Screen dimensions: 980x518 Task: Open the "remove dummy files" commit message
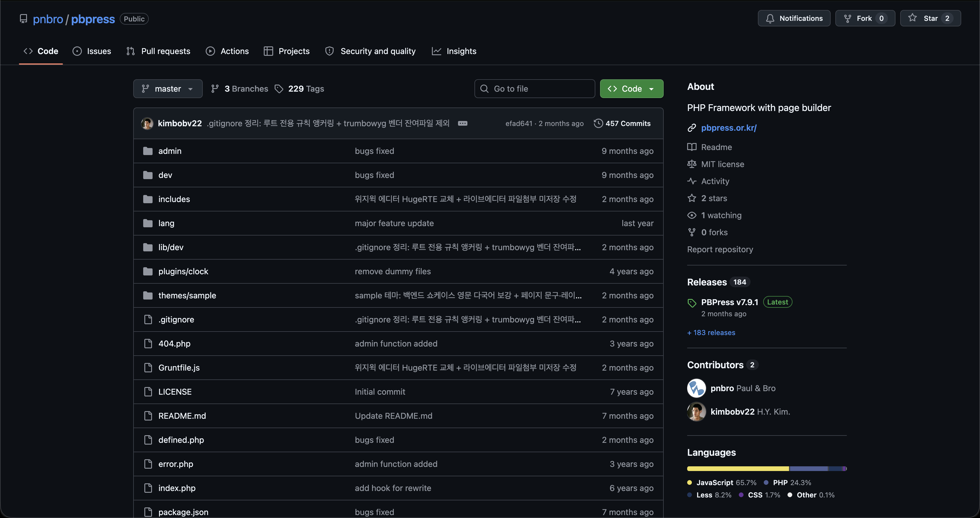click(x=393, y=272)
